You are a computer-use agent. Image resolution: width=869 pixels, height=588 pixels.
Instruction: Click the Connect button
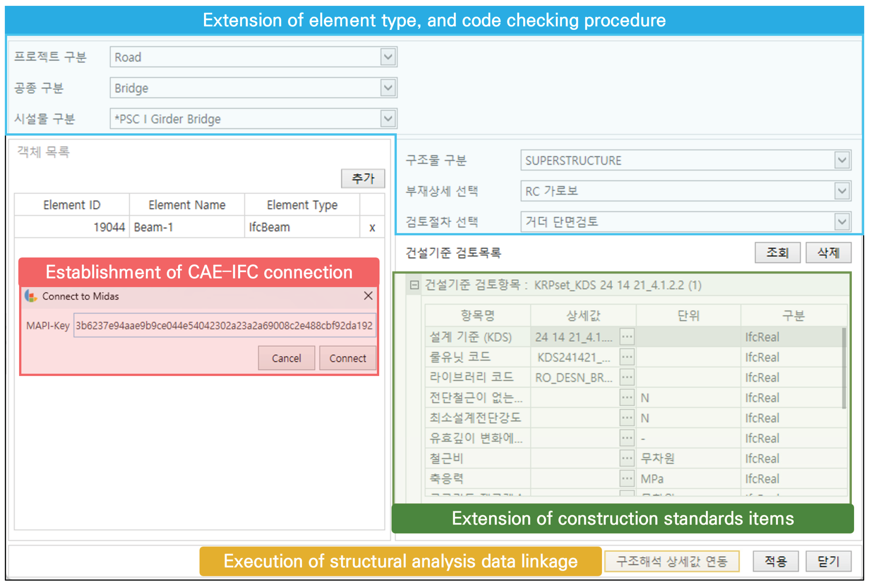347,358
